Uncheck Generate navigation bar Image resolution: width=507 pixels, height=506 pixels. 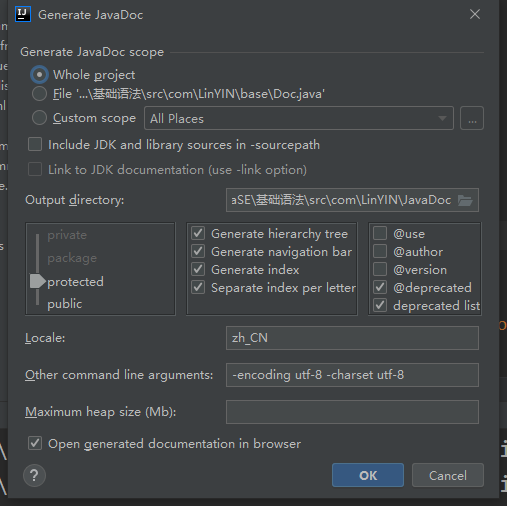click(x=198, y=251)
